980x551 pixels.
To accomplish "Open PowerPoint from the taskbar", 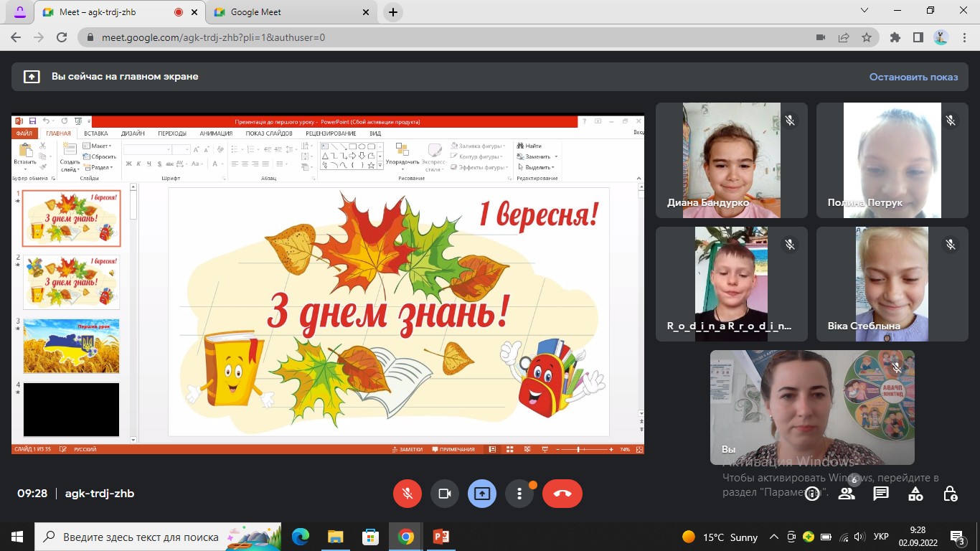I will pos(440,537).
